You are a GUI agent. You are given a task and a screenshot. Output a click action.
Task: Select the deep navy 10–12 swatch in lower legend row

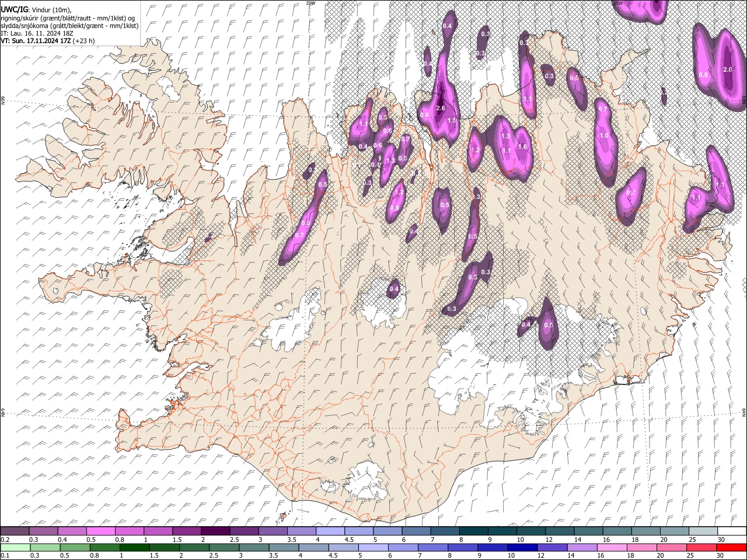point(522,547)
